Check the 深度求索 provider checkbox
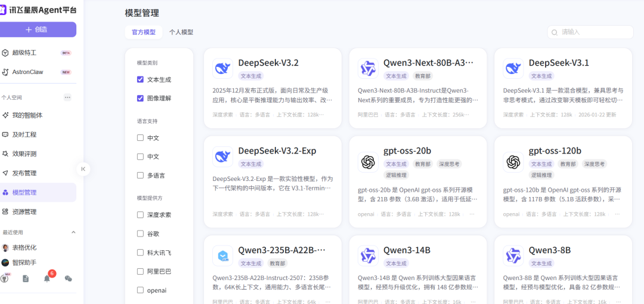 [141, 215]
